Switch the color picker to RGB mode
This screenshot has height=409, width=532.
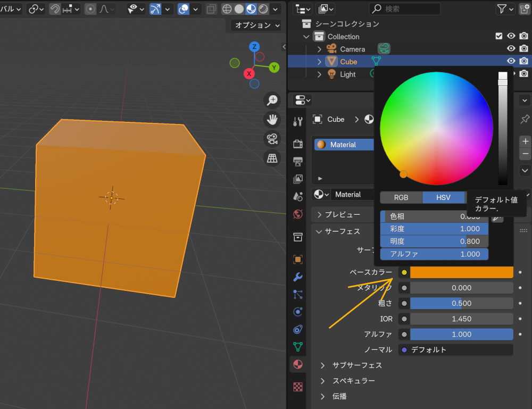click(401, 197)
